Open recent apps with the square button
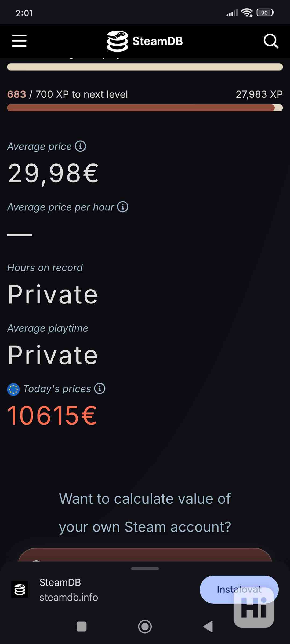The image size is (290, 644). point(81,627)
